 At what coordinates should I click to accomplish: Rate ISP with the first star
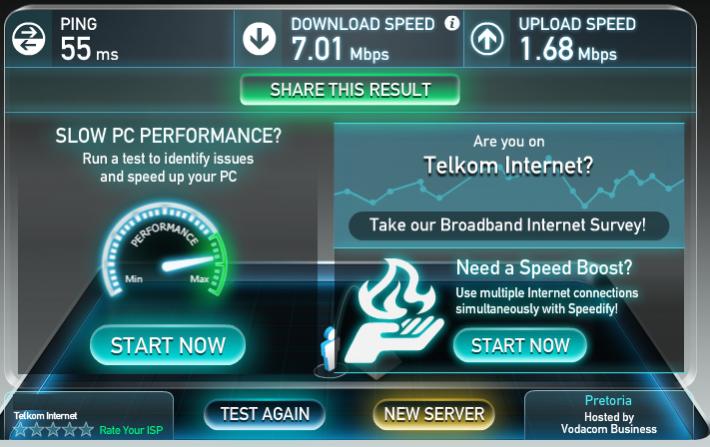pos(20,428)
